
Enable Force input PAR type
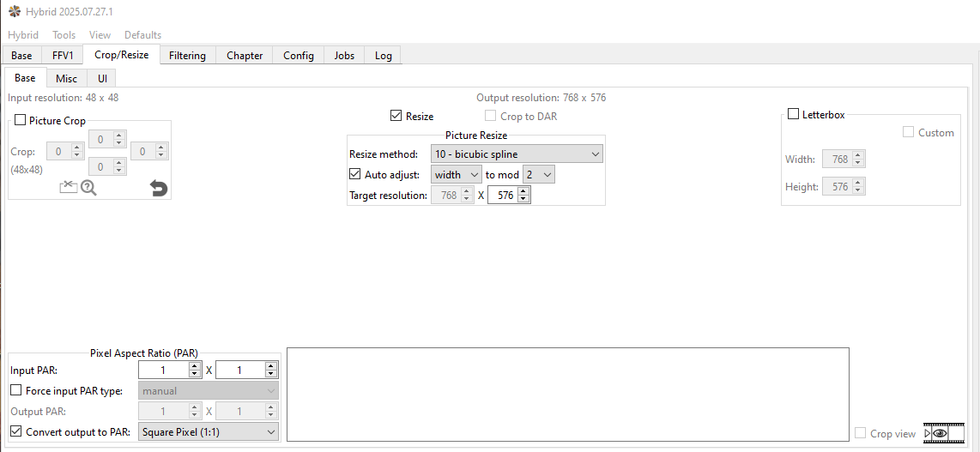coord(16,390)
